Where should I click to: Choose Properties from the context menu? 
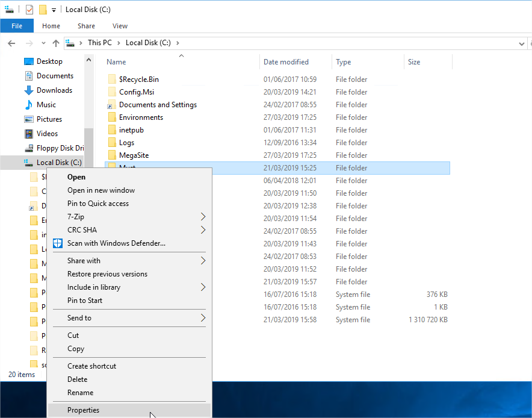coord(83,410)
